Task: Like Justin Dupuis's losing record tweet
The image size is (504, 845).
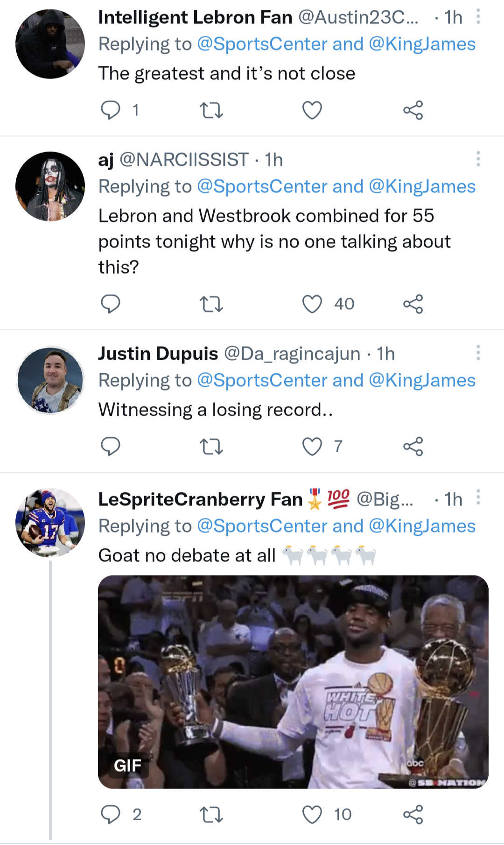Action: pos(312,447)
